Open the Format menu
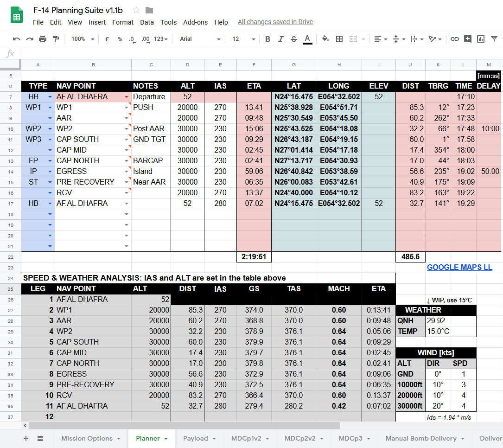 (122, 22)
